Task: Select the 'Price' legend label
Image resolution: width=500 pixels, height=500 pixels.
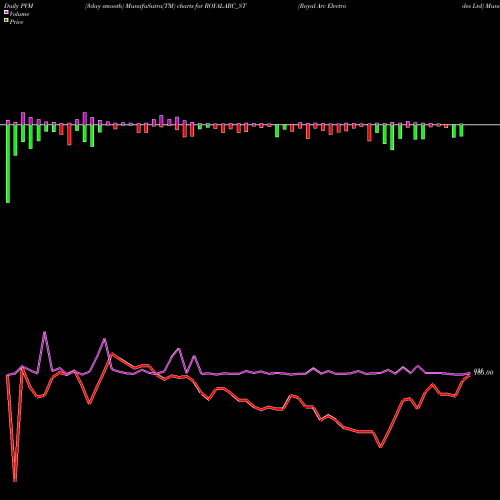Action: 16,22
